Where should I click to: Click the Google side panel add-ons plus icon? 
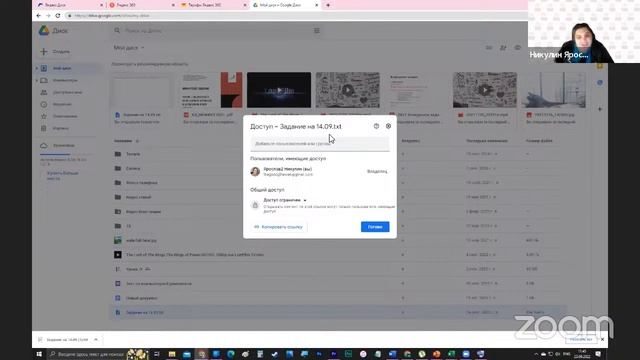click(600, 109)
